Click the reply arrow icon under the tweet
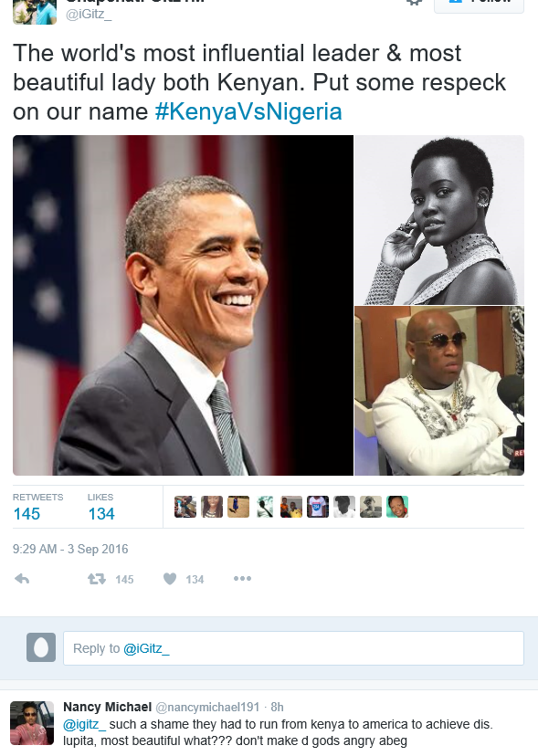The height and width of the screenshot is (756, 538). [x=22, y=579]
